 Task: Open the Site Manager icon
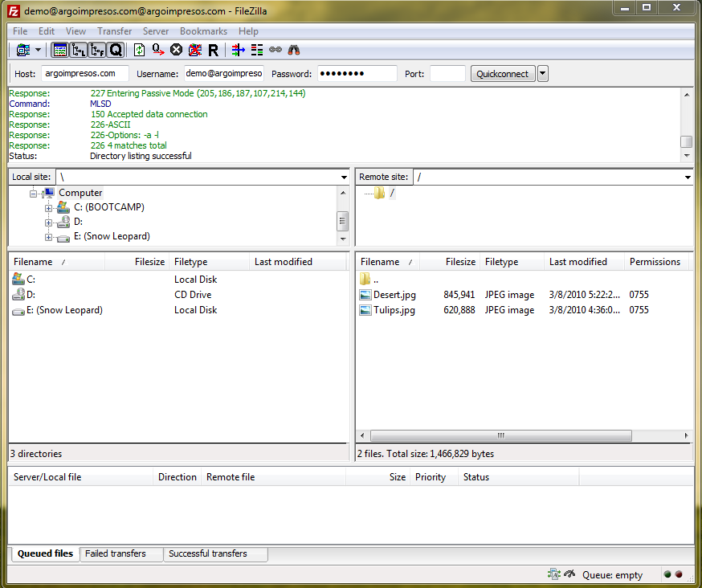22,50
